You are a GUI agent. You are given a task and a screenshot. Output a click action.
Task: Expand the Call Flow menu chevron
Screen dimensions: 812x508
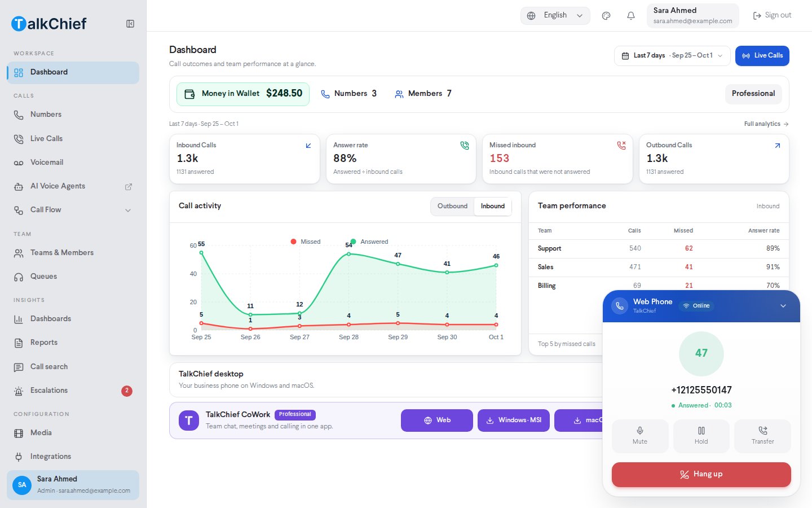[x=128, y=211]
